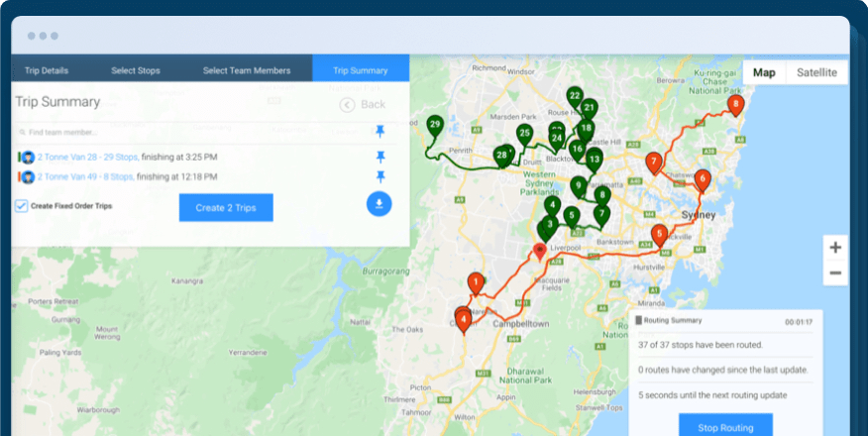868x436 pixels.
Task: Click 'finishing at 12:18 PM' text
Action: [x=177, y=177]
